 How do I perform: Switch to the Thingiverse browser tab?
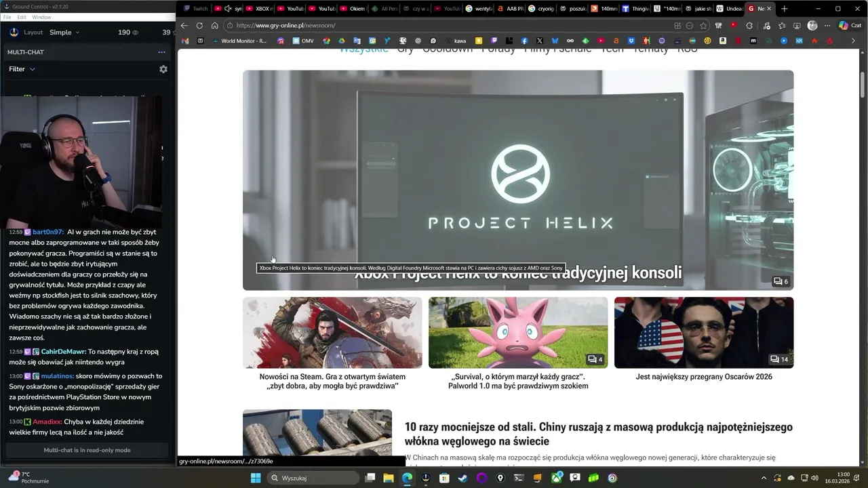pos(635,9)
